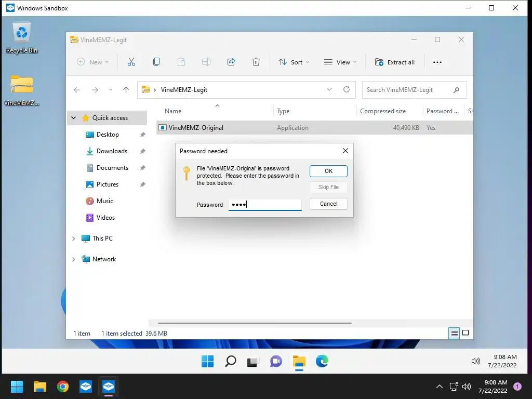This screenshot has height=399, width=532.
Task: Go forward with the right arrow
Action: coord(96,90)
